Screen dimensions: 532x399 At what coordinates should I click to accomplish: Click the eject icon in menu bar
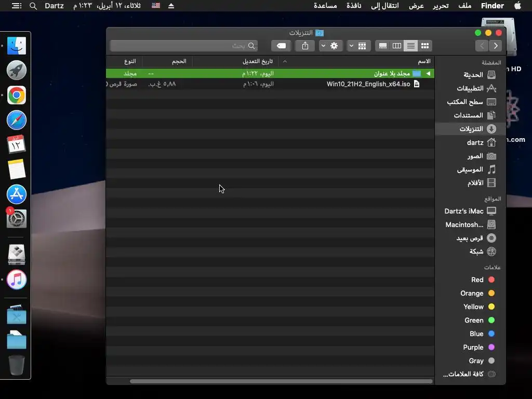(x=171, y=6)
